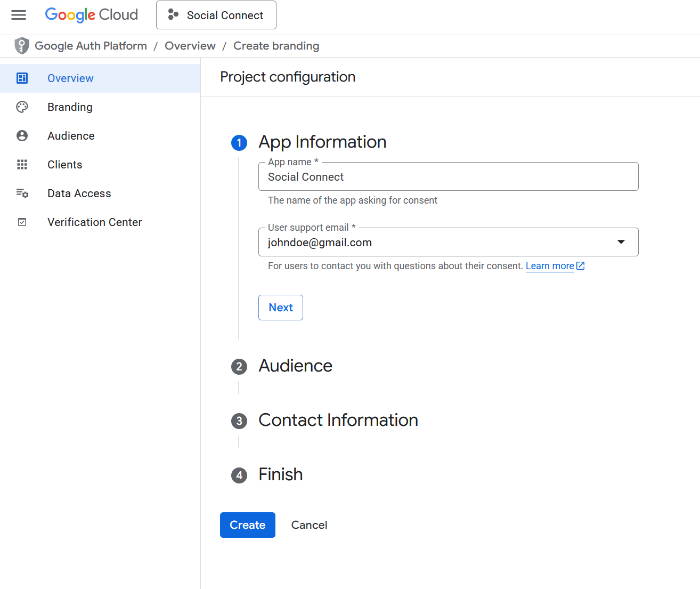Click the App Information step heading
700x589 pixels.
click(x=322, y=142)
